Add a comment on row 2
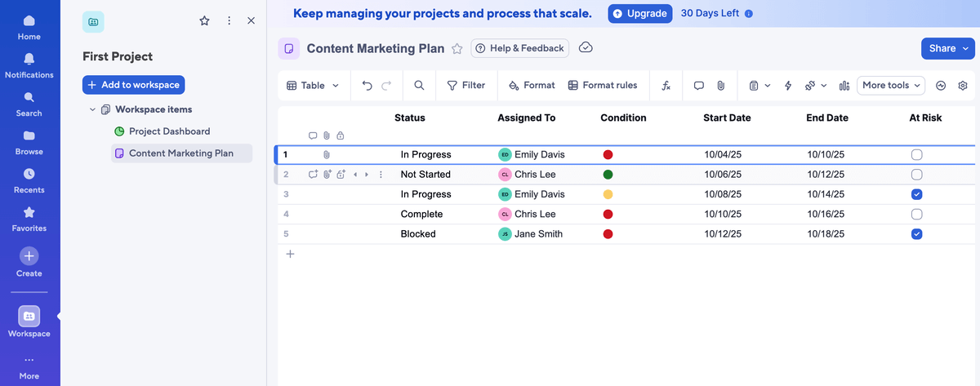The width and height of the screenshot is (980, 386). 313,175
